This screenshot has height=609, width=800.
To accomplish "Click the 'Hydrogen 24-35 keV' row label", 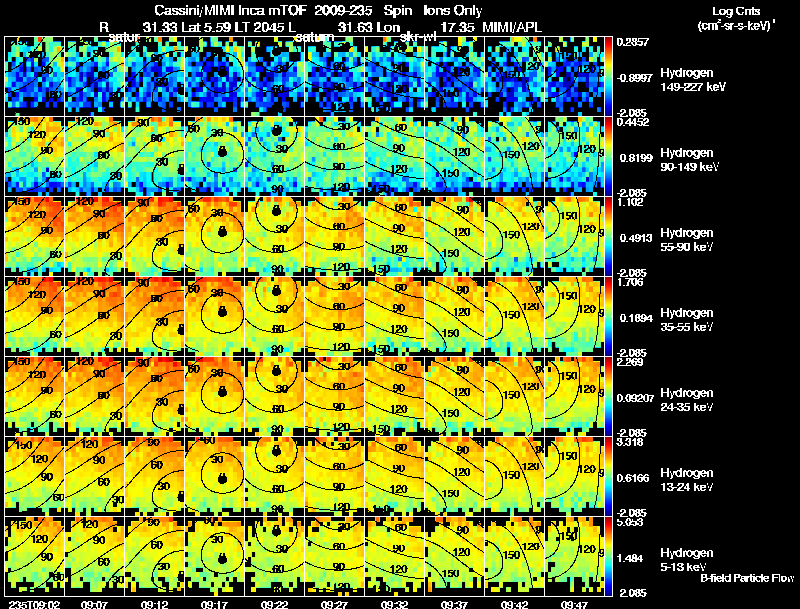I will [x=687, y=400].
